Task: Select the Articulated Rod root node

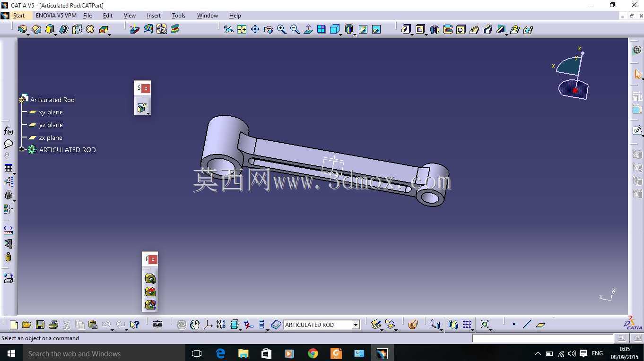Action: tap(52, 100)
